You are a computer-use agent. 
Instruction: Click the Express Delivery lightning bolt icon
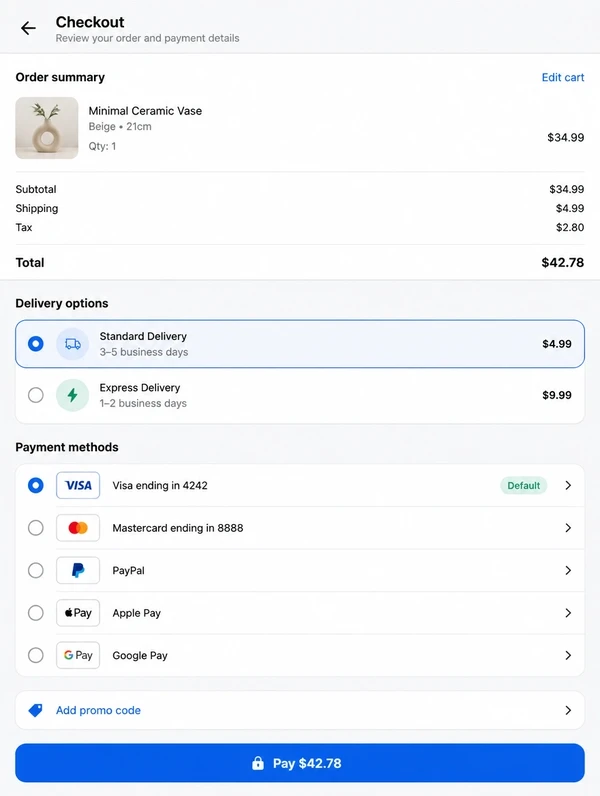[73, 395]
